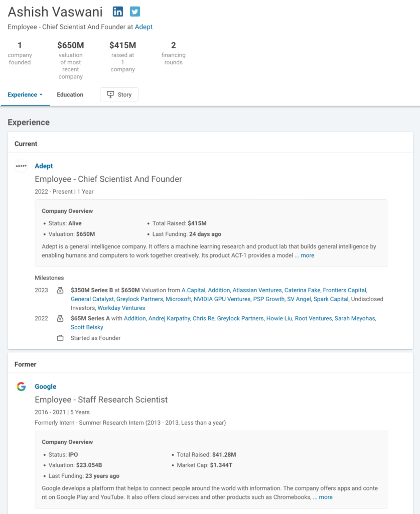Click 'Market Cap: $1.344T' text
This screenshot has height=514, width=420.
pyautogui.click(x=204, y=465)
